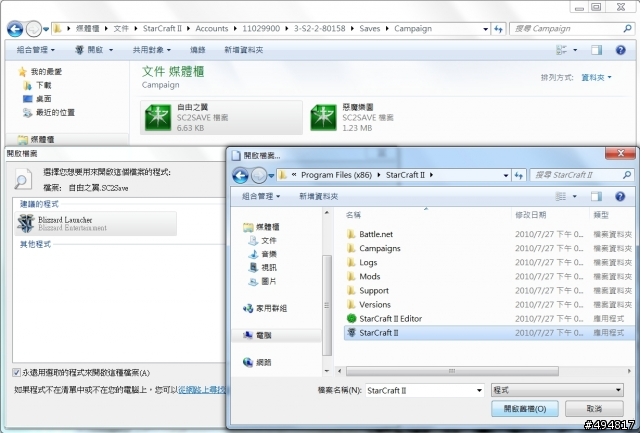Open view options arrow in browse dialog
This screenshot has height=433, width=641.
click(574, 197)
